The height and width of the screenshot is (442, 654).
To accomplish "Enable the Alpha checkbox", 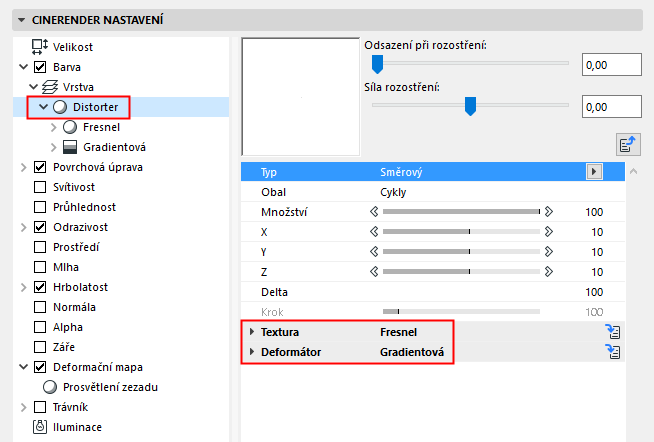I will point(40,327).
